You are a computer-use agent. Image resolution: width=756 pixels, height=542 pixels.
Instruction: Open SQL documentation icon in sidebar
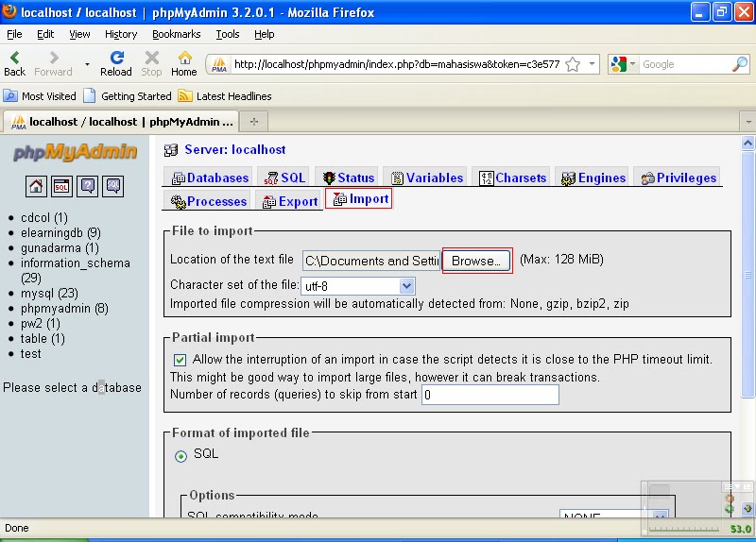pyautogui.click(x=112, y=186)
